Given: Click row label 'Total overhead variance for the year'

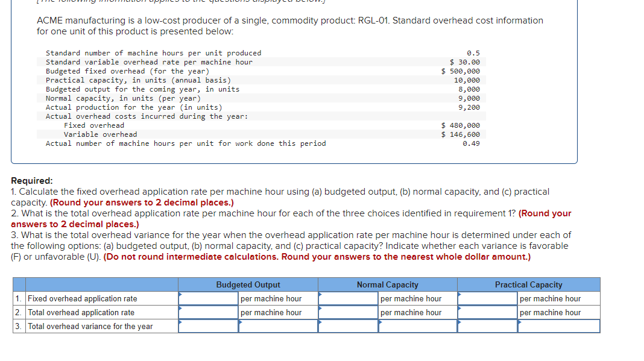Looking at the screenshot, I should coord(90,326).
